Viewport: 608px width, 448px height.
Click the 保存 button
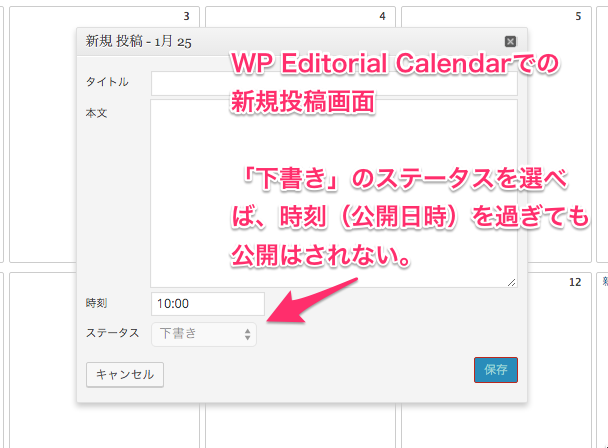click(496, 370)
